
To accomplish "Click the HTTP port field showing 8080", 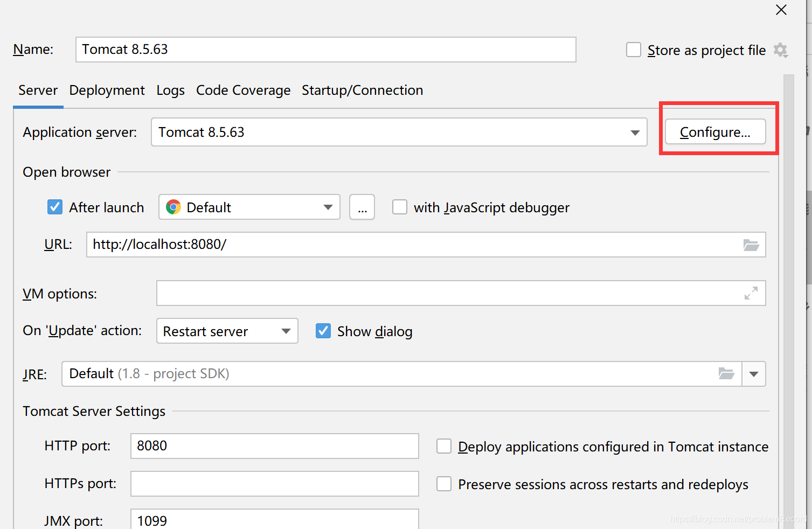I will pos(275,446).
